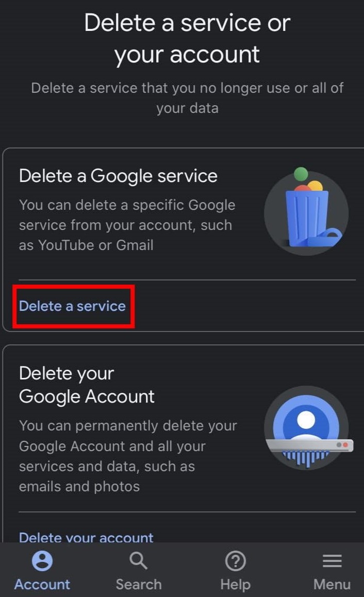
Task: Click the white avatar in the shredder graphic
Action: [x=306, y=424]
